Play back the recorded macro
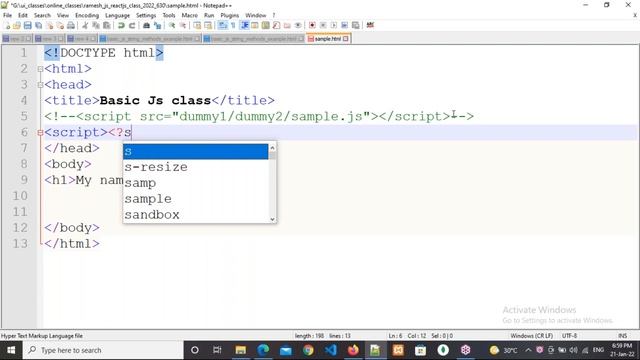640x360 pixels. 333,25
